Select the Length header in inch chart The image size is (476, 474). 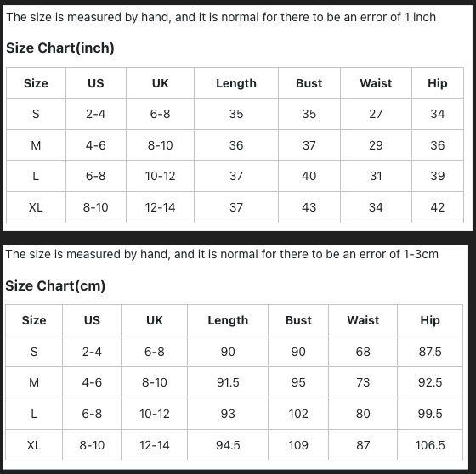tap(236, 83)
